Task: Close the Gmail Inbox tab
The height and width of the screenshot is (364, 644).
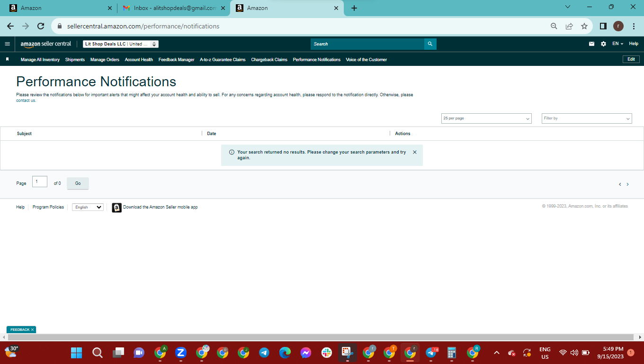Action: pos(223,8)
